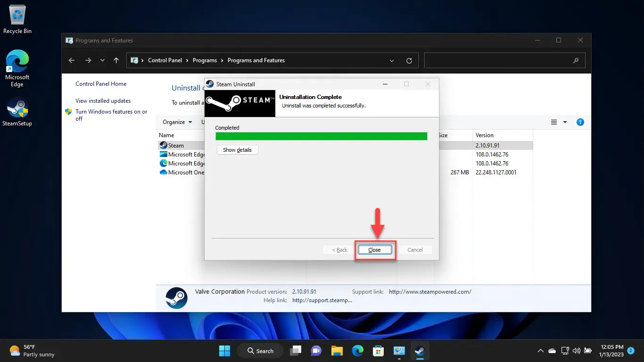
Task: Click Programs breadcrumb
Action: tap(205, 60)
